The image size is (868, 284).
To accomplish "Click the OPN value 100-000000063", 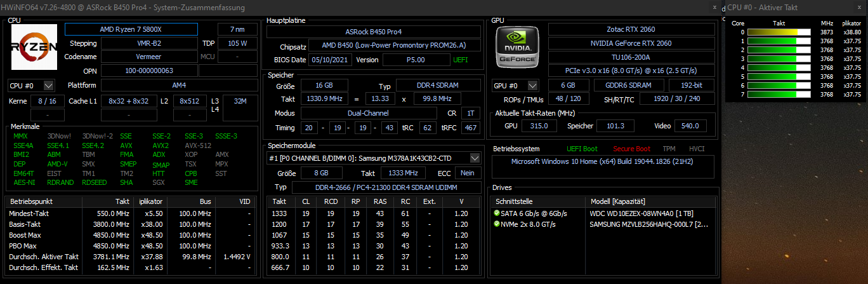I will coord(148,71).
